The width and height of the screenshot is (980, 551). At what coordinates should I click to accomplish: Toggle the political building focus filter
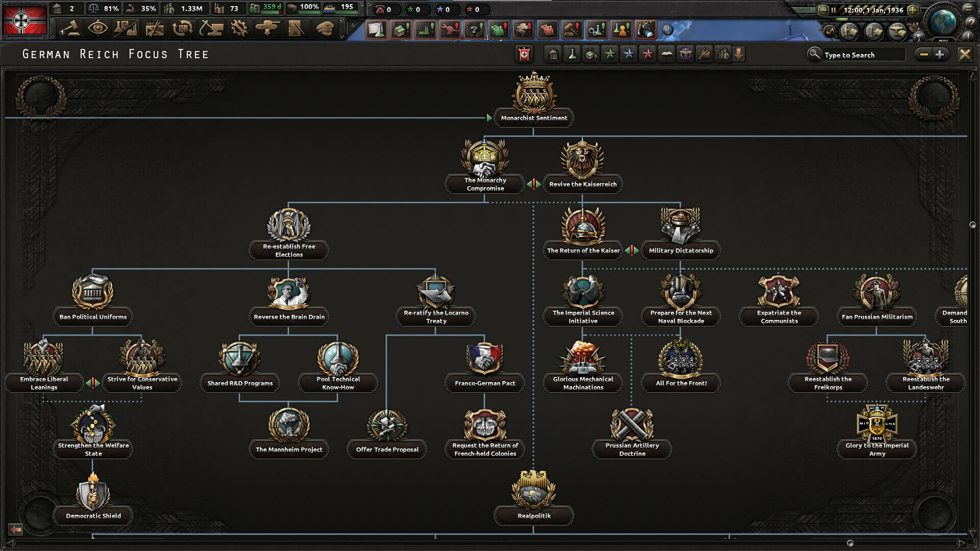[553, 54]
